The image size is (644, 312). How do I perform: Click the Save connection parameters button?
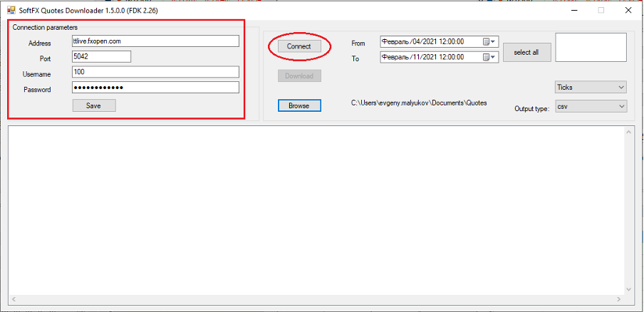click(x=94, y=105)
